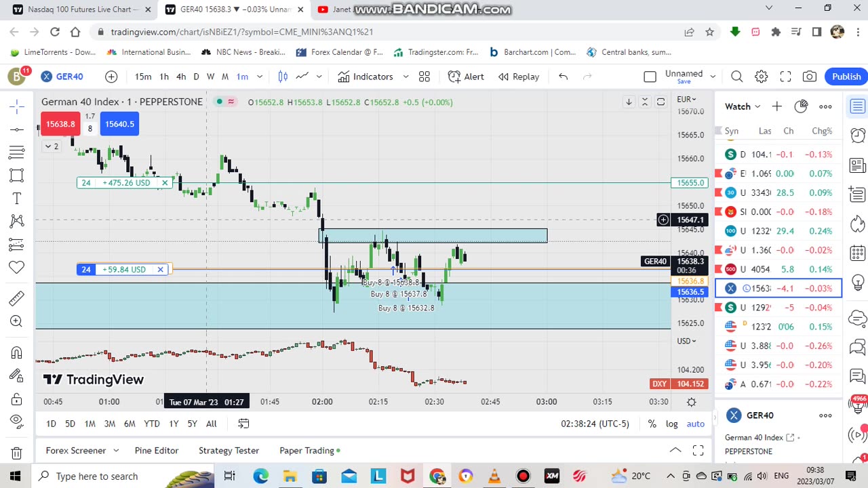Image resolution: width=868 pixels, height=488 pixels.
Task: Open the favorites heart icon tool
Action: [x=17, y=267]
